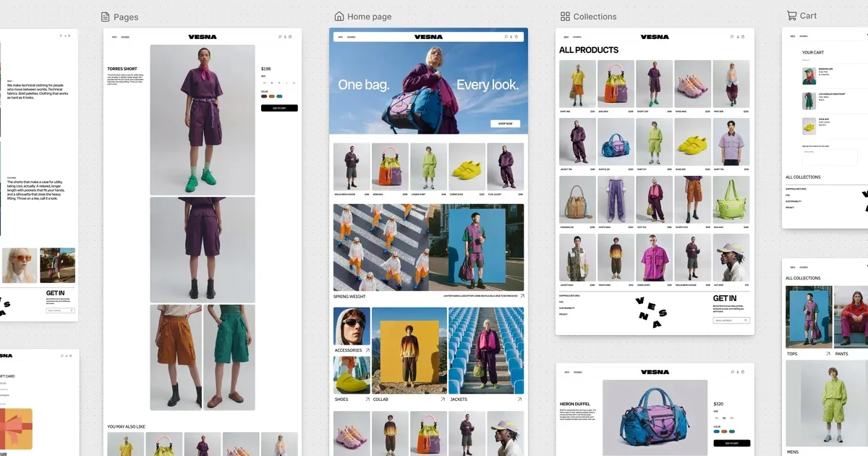Click blue duffle bag product in All Products
The width and height of the screenshot is (868, 456).
pyautogui.click(x=616, y=142)
